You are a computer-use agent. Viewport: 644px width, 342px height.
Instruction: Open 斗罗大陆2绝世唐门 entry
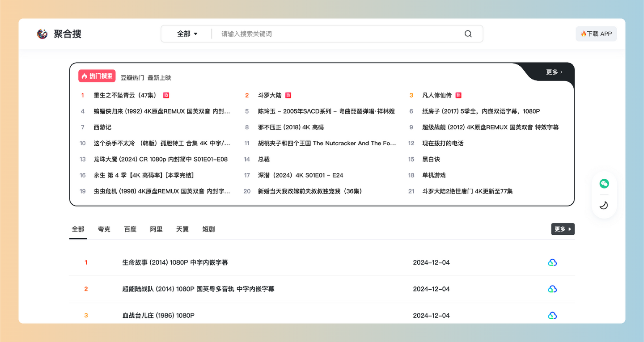467,191
